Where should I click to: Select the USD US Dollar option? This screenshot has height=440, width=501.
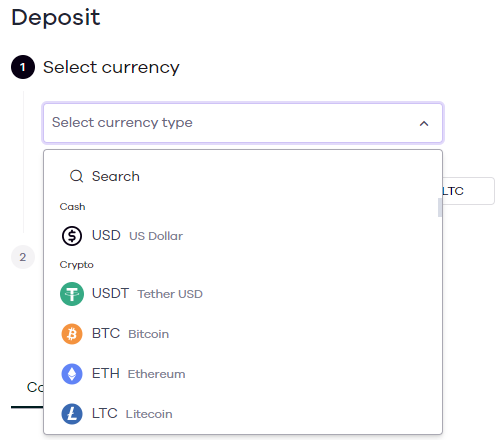tap(243, 236)
